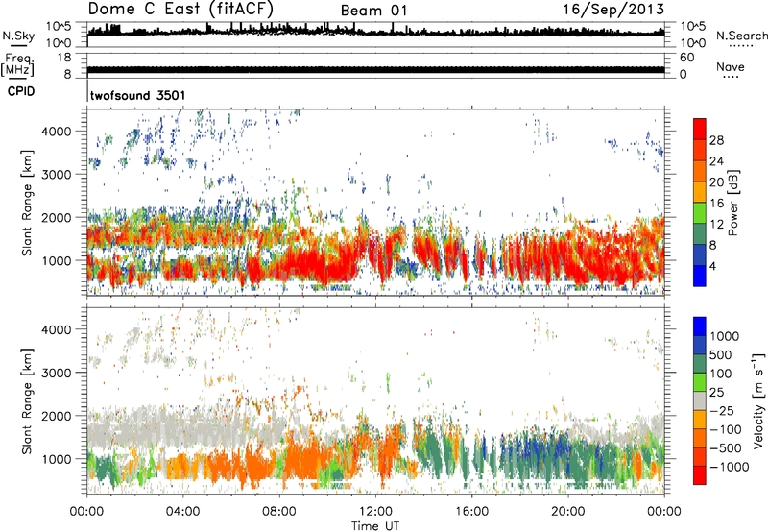Click the red bottom segment of Velocity colorbar
The height and width of the screenshot is (532, 768).
coord(700,475)
